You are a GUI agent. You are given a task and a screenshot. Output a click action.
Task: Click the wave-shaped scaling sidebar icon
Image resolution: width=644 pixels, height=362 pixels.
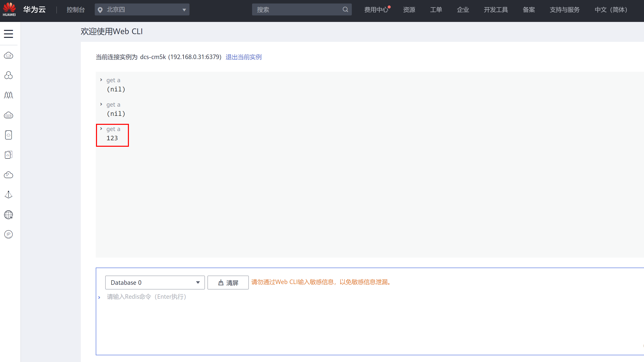pyautogui.click(x=8, y=95)
